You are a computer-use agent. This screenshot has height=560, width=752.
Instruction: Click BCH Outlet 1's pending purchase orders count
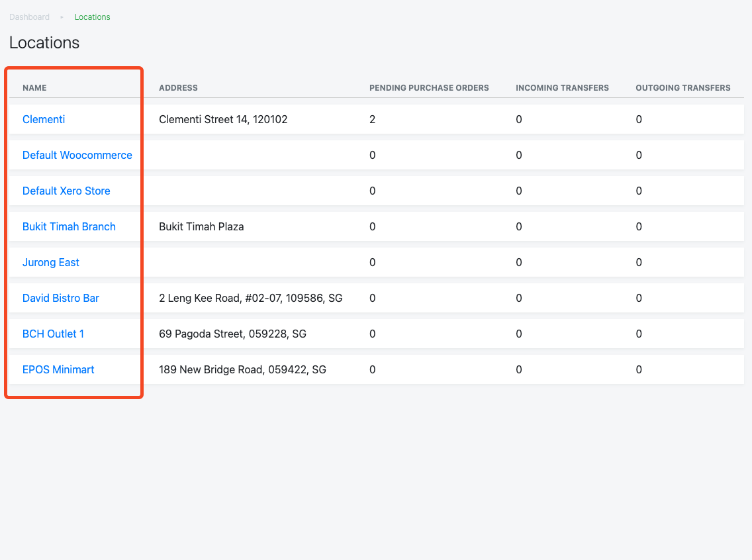pyautogui.click(x=372, y=334)
